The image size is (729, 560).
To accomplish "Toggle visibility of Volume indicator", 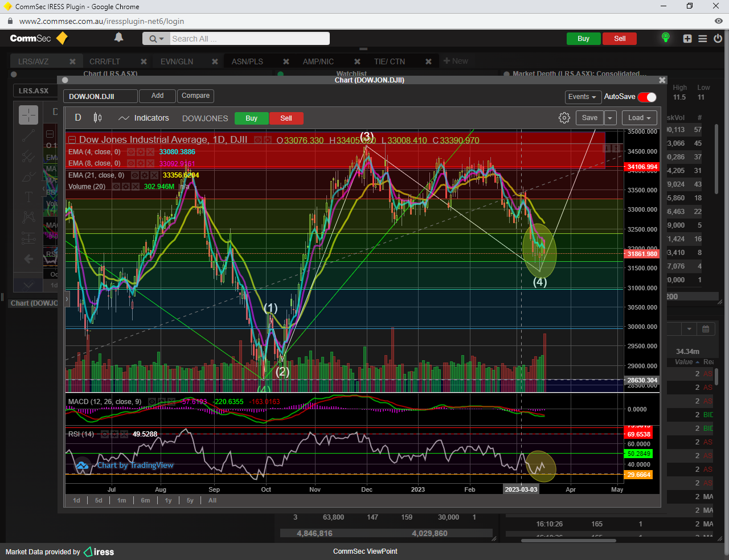I will click(116, 187).
